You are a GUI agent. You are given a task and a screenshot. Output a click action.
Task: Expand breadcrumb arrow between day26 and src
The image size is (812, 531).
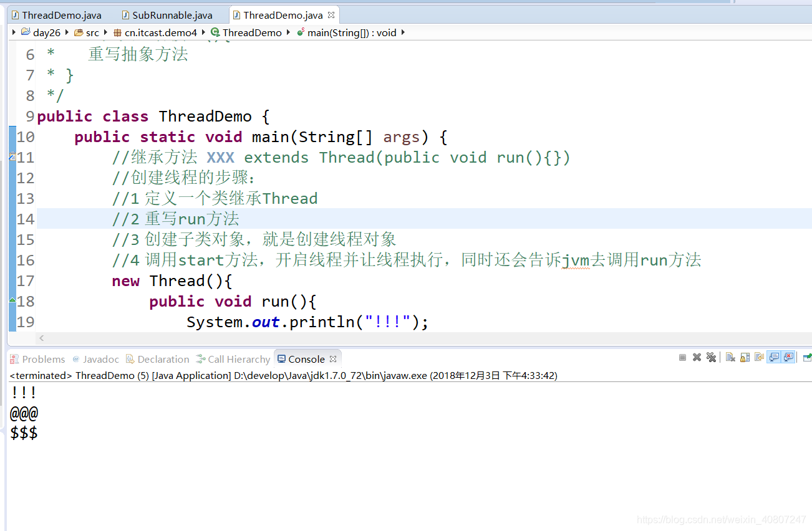[x=67, y=32]
